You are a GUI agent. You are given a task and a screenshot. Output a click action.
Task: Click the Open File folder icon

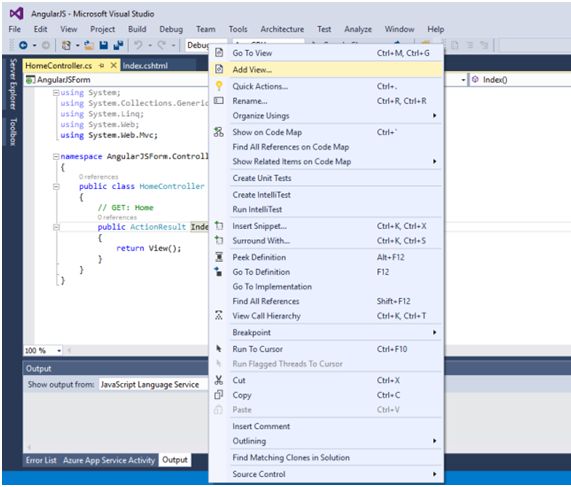tap(89, 45)
